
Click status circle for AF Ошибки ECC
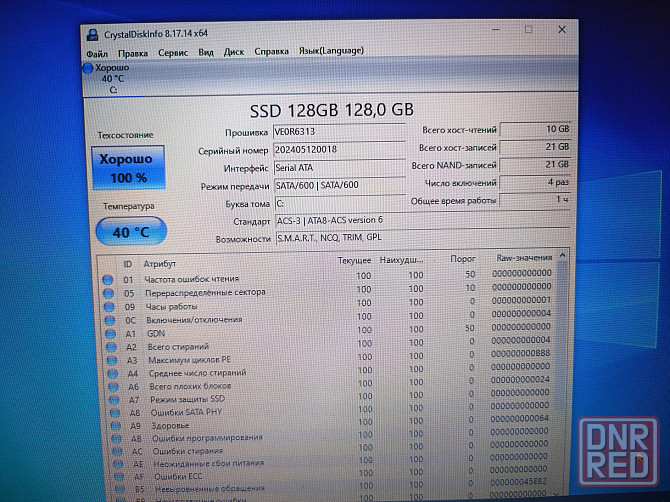(119, 476)
